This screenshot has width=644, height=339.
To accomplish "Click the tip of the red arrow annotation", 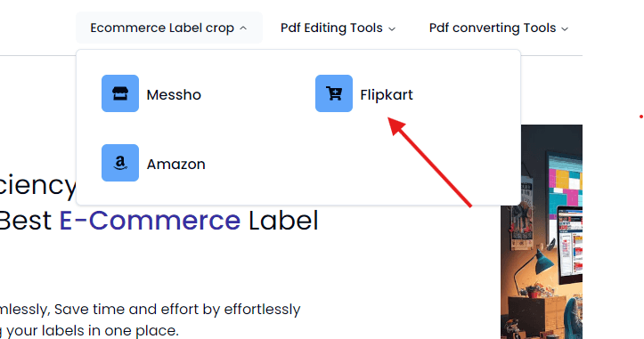I will click(390, 119).
